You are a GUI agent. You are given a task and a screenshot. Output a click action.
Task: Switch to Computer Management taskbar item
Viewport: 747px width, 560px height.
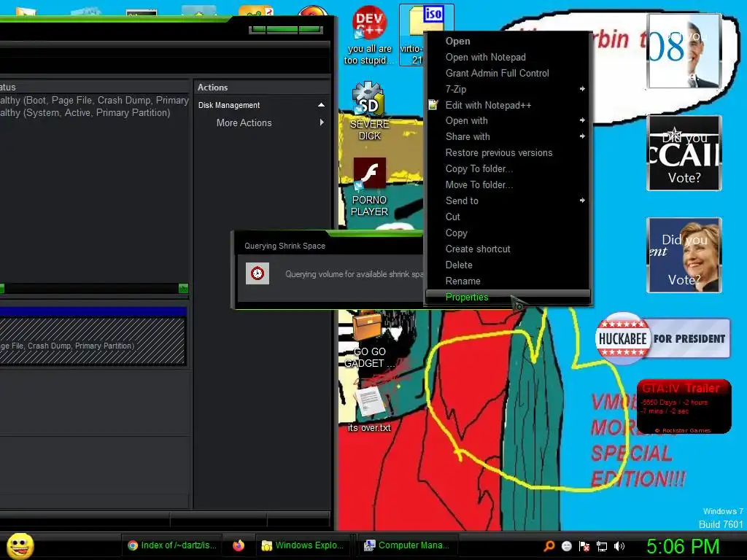tap(407, 545)
